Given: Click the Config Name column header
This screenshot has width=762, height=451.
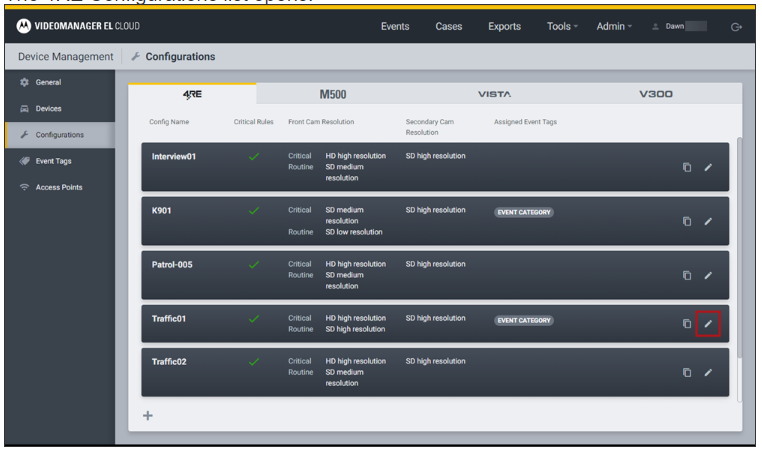Looking at the screenshot, I should (x=169, y=121).
